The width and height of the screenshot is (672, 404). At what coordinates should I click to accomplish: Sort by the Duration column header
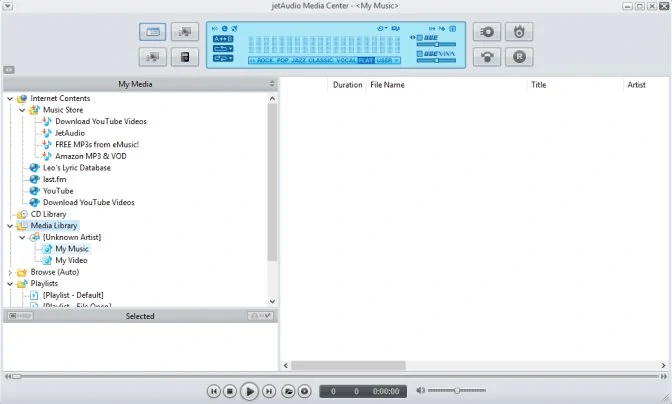347,85
